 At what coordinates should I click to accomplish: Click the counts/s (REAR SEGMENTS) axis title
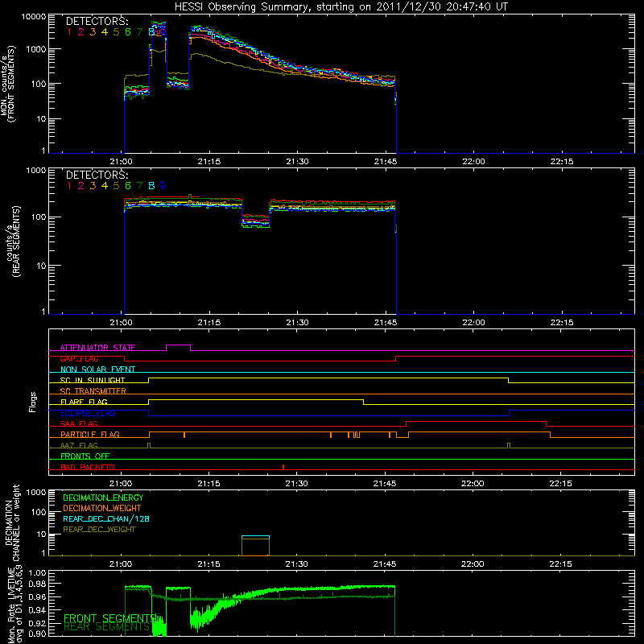tap(13, 241)
